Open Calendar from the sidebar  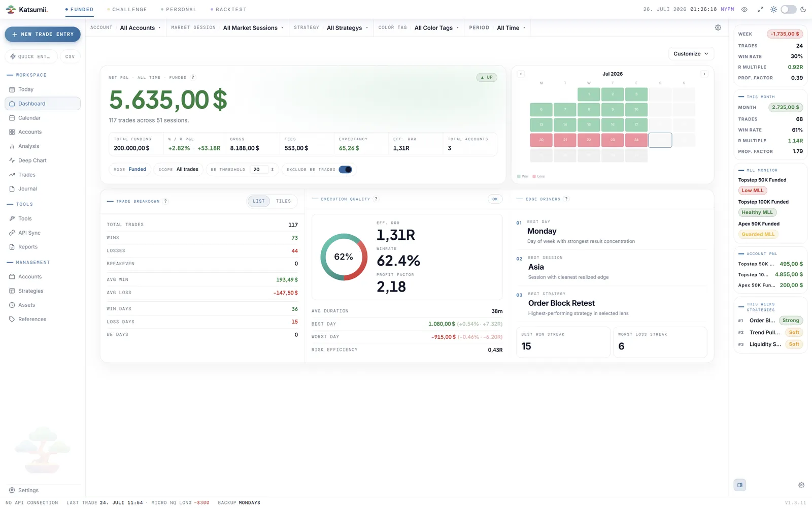[43, 118]
